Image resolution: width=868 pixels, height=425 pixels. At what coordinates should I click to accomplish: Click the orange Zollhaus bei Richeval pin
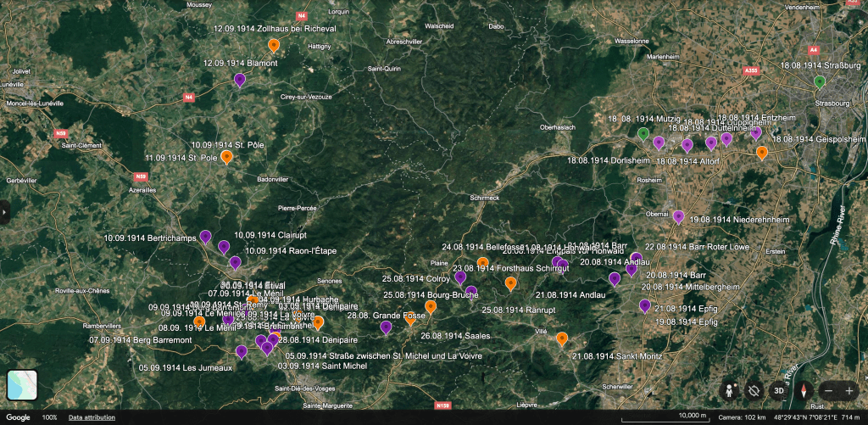coord(274,45)
